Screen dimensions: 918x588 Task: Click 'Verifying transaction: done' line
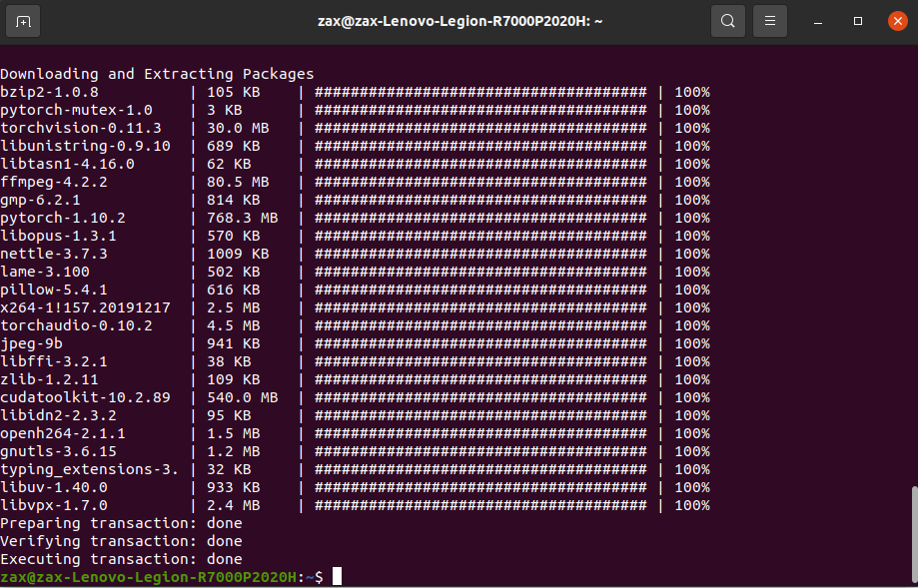coord(121,541)
